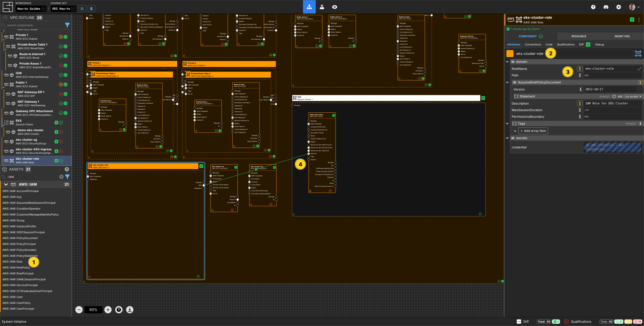The height and width of the screenshot is (326, 644).
Task: Open the beaker customize view
Action: pos(322,7)
